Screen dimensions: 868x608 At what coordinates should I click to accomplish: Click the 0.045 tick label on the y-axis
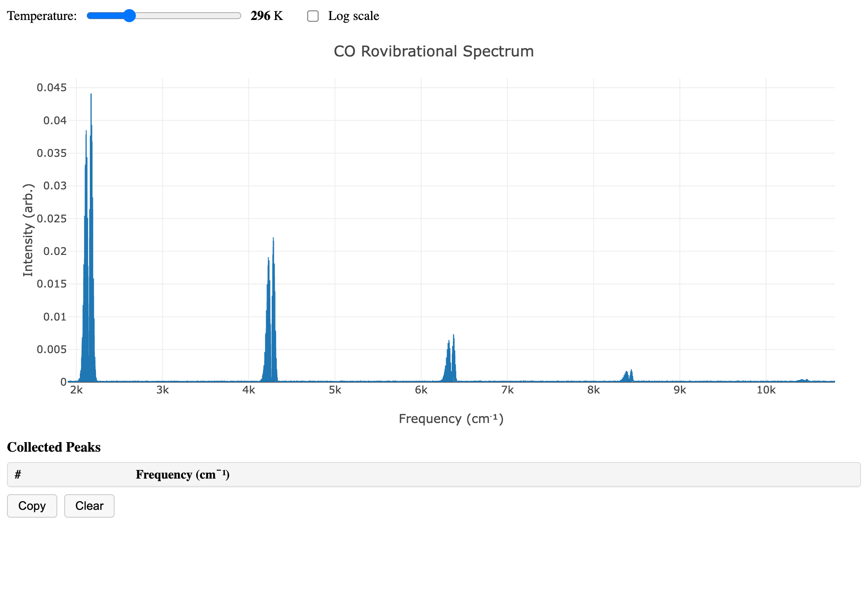point(53,87)
